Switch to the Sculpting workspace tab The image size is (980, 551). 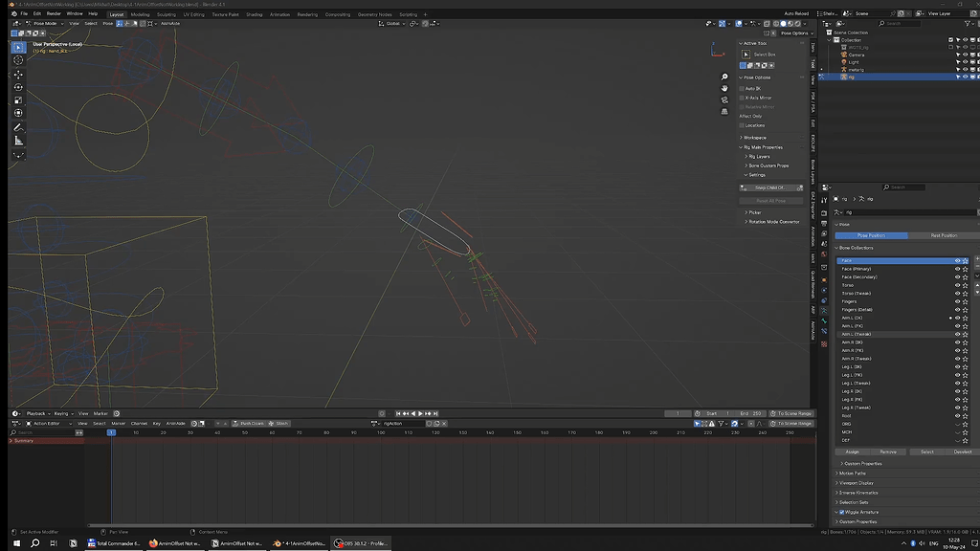[x=167, y=14]
